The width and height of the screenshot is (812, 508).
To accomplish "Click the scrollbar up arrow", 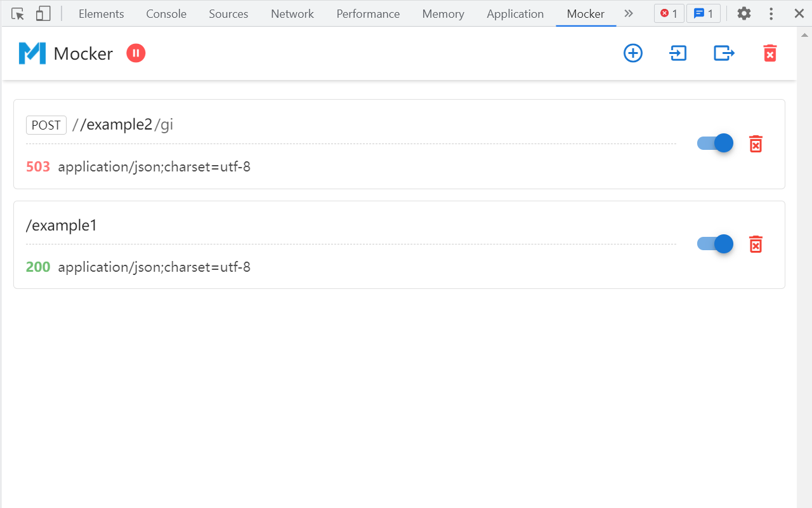I will pyautogui.click(x=804, y=34).
